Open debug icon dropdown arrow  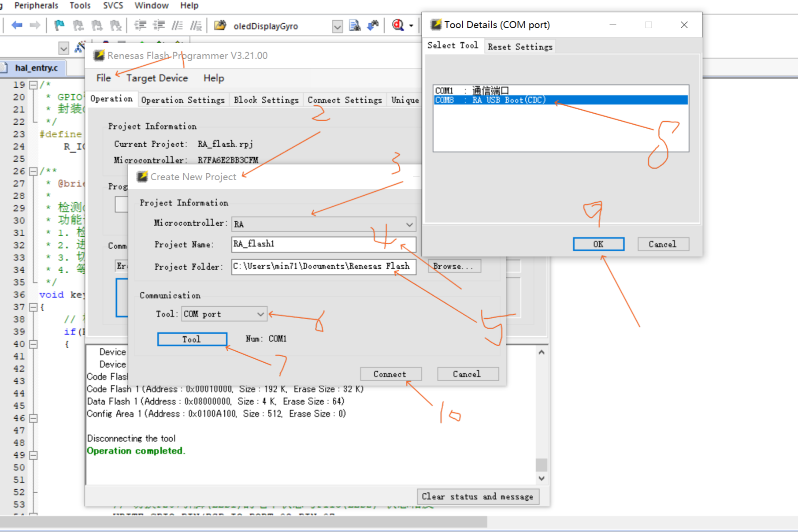pos(411,26)
